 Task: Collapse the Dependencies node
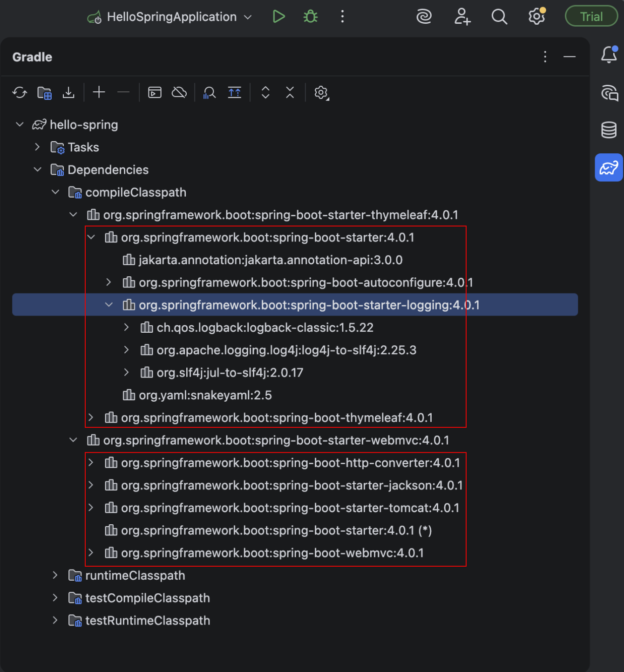point(37,169)
